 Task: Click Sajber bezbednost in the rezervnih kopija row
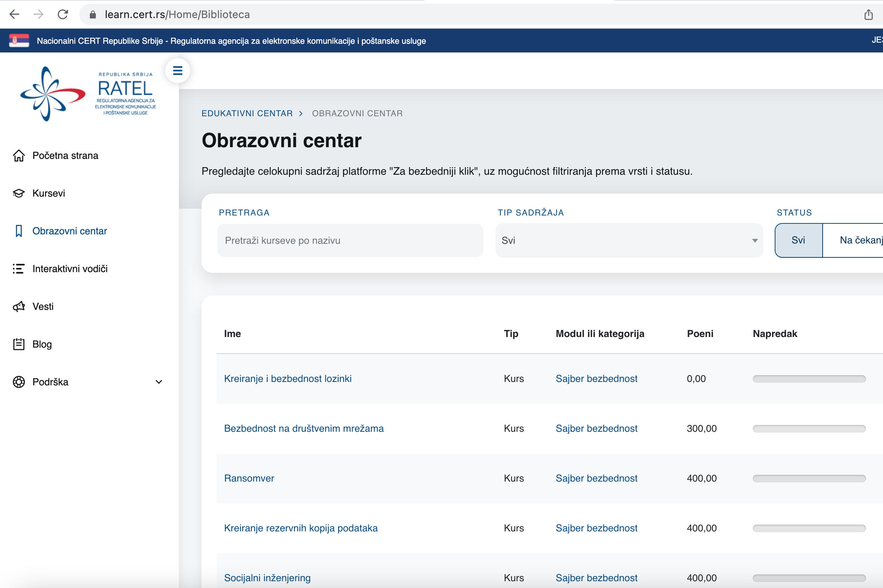tap(597, 528)
